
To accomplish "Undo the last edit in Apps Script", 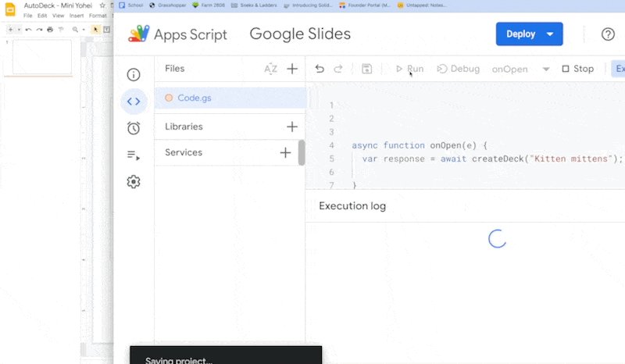I will point(320,69).
